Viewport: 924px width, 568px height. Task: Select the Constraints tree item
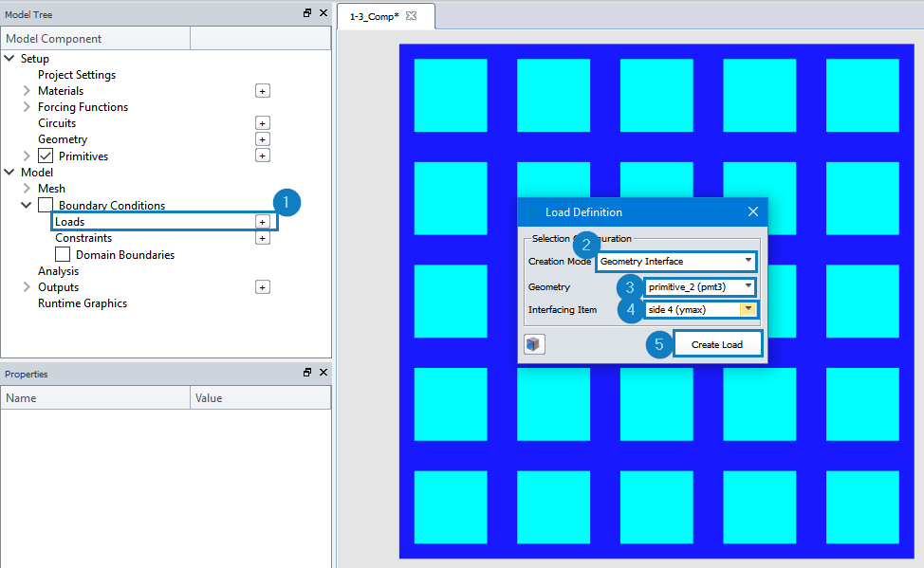[x=83, y=238]
